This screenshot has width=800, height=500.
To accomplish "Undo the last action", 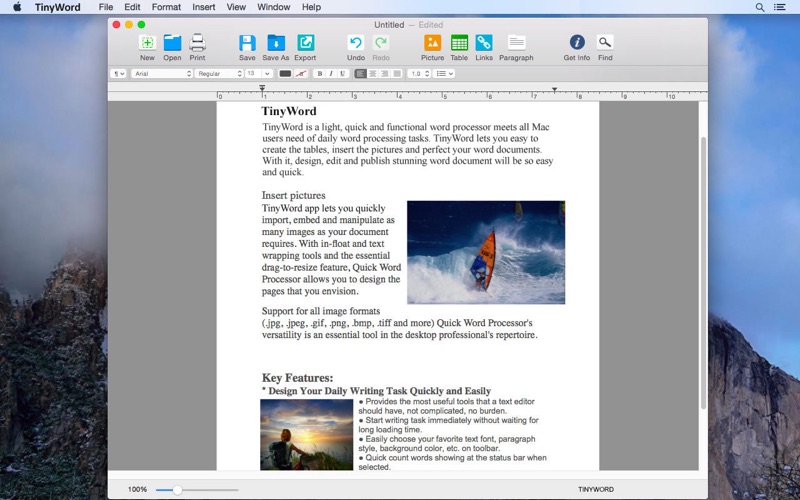I will pos(356,43).
